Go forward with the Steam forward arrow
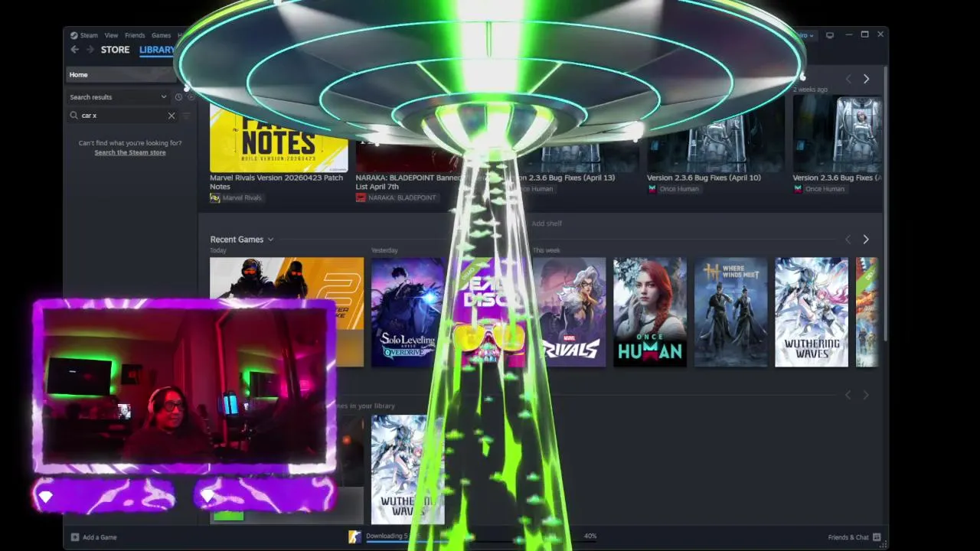The image size is (980, 551). click(90, 50)
